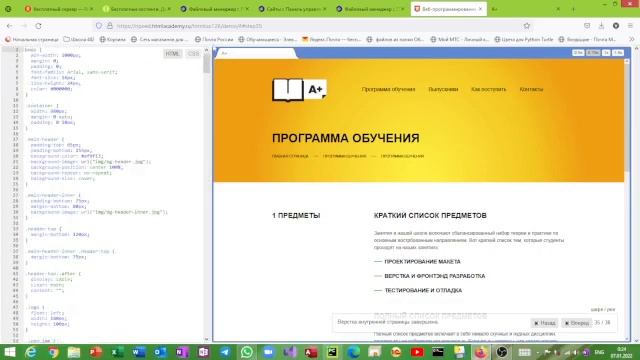This screenshot has width=640, height=360.
Task: Click the A+ book logo on page
Action: point(299,89)
